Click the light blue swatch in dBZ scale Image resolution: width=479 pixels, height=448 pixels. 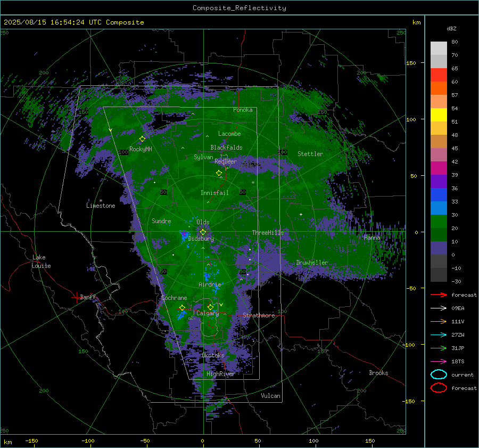[x=439, y=208]
